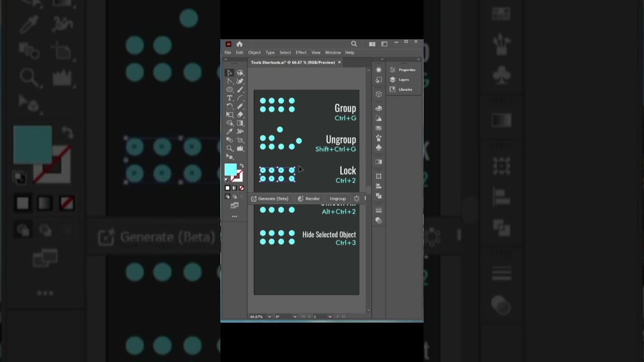Open the Search magnifier in title bar
Viewport: 644px width, 362px height.
pyautogui.click(x=354, y=44)
